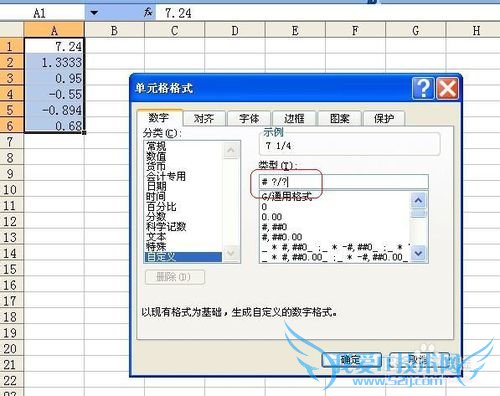Select 日期 in the category list
The image size is (500, 396).
pyautogui.click(x=183, y=186)
